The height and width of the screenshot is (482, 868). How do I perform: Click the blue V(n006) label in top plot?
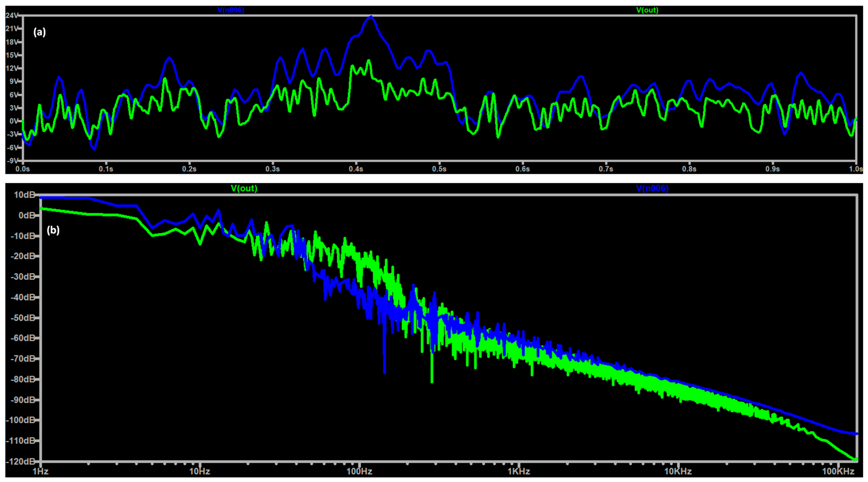[x=231, y=10]
